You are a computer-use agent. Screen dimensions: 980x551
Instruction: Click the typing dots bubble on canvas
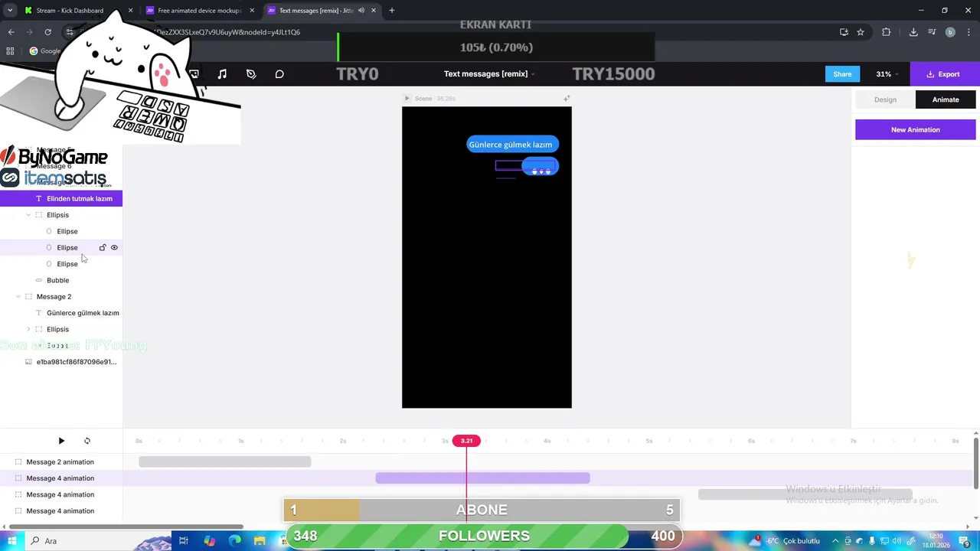pos(541,167)
